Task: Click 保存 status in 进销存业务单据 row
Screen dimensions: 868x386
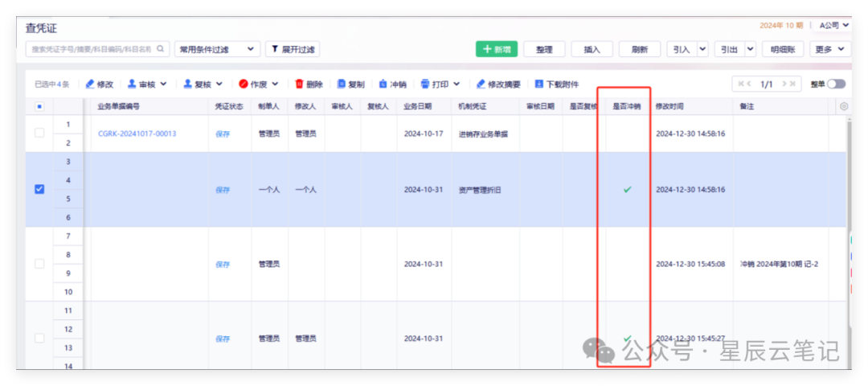Action: pyautogui.click(x=223, y=133)
